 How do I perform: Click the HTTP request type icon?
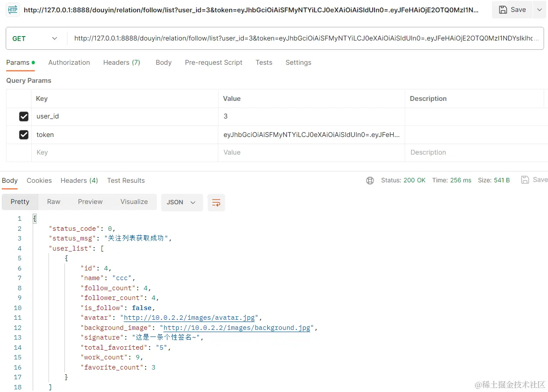[x=13, y=10]
